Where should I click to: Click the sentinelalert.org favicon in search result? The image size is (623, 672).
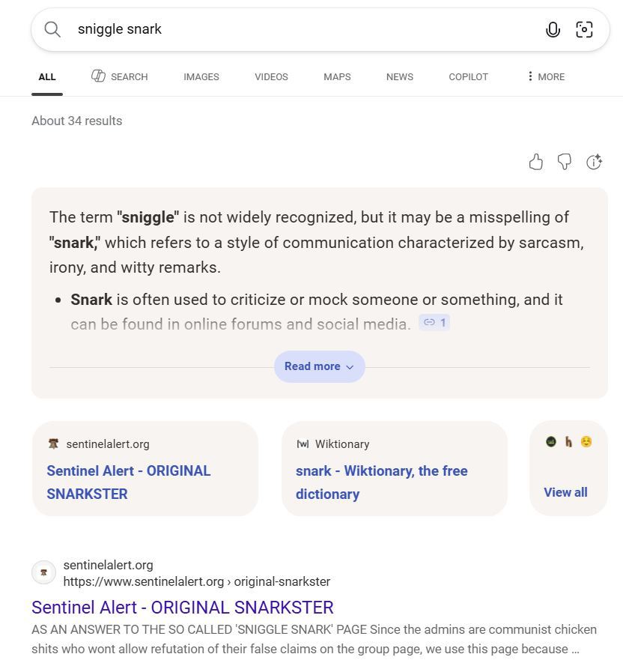click(x=44, y=573)
